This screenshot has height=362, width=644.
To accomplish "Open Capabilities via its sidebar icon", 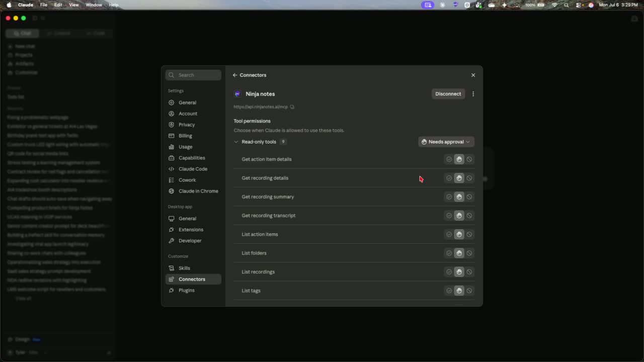I will [172, 158].
